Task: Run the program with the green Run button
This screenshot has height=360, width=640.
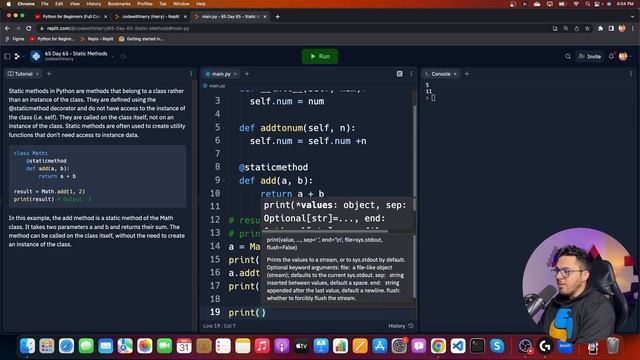Action: click(320, 56)
